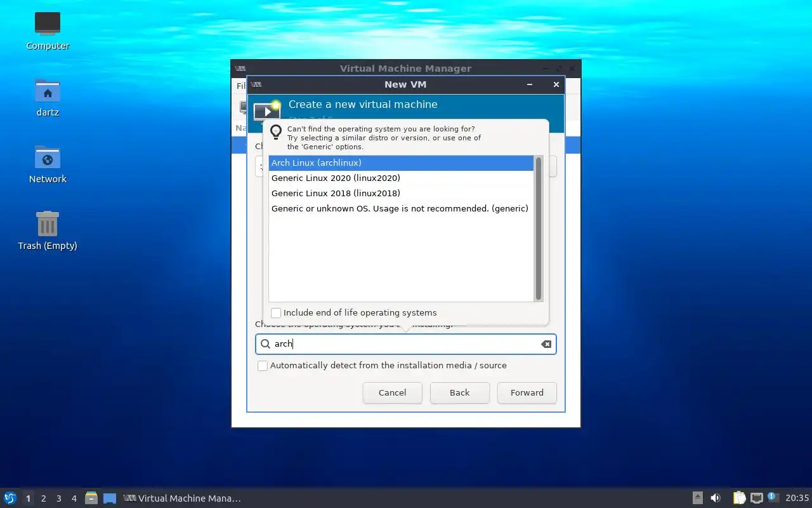Close the New VM dialog

coord(556,84)
